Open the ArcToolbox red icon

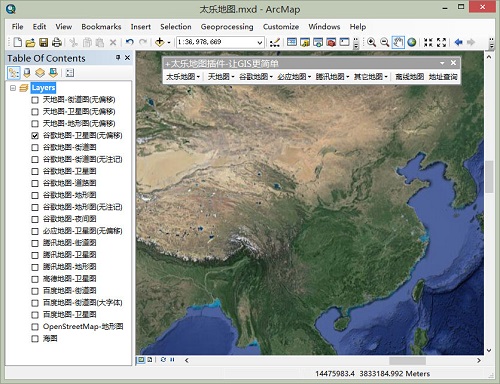[331, 42]
